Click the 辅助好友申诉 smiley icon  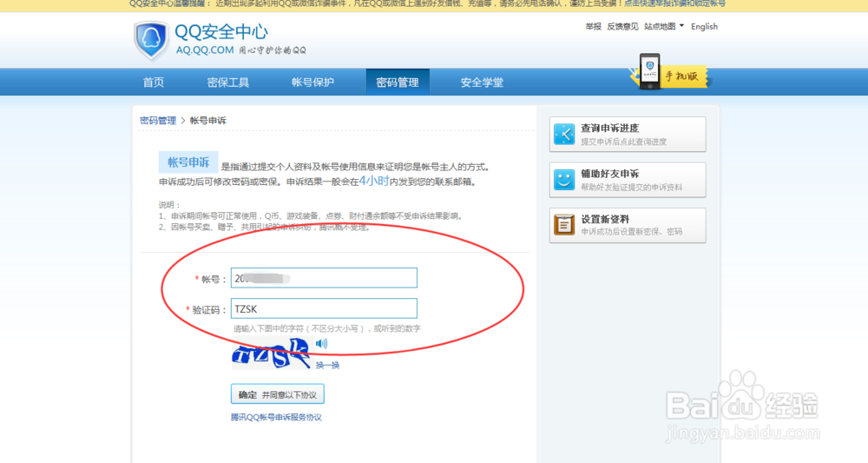(564, 180)
